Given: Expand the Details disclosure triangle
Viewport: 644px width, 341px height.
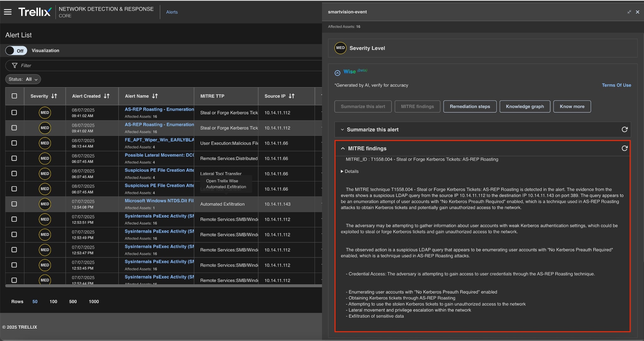Looking at the screenshot, I should [342, 171].
